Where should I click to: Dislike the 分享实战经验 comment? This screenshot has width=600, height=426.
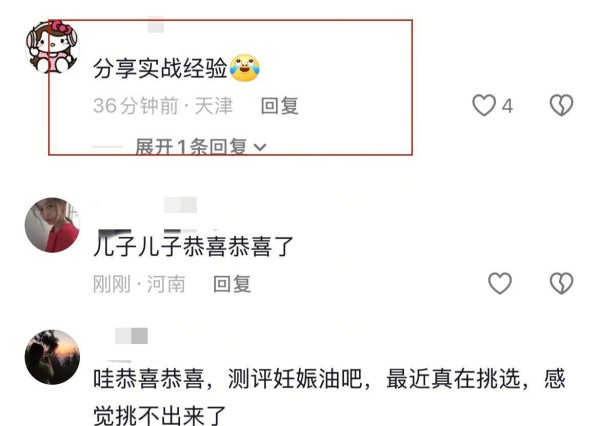561,105
